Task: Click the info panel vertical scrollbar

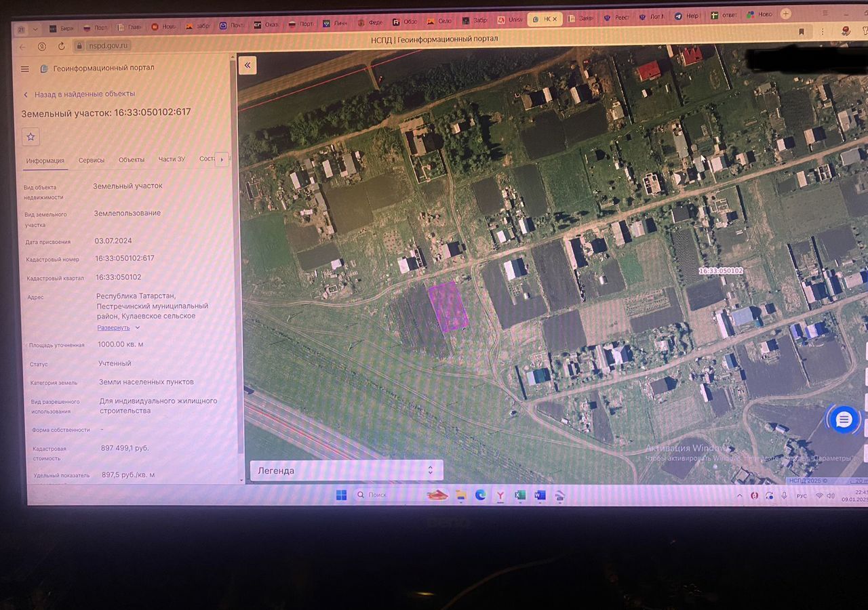Action: point(237,258)
